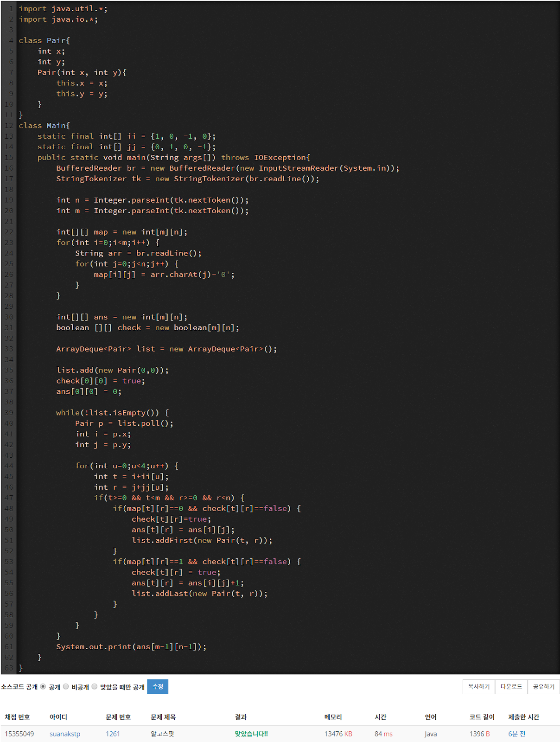Click the 문제 번호 column header
Screen dimensions: 560x742
tap(118, 717)
